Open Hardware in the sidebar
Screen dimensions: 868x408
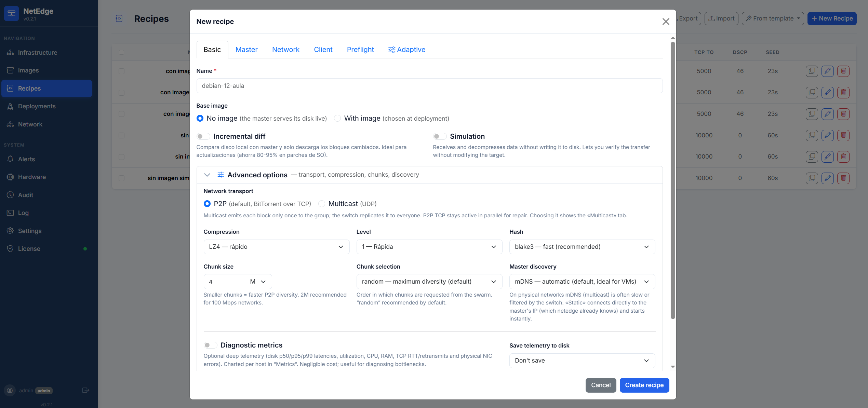tap(47, 177)
